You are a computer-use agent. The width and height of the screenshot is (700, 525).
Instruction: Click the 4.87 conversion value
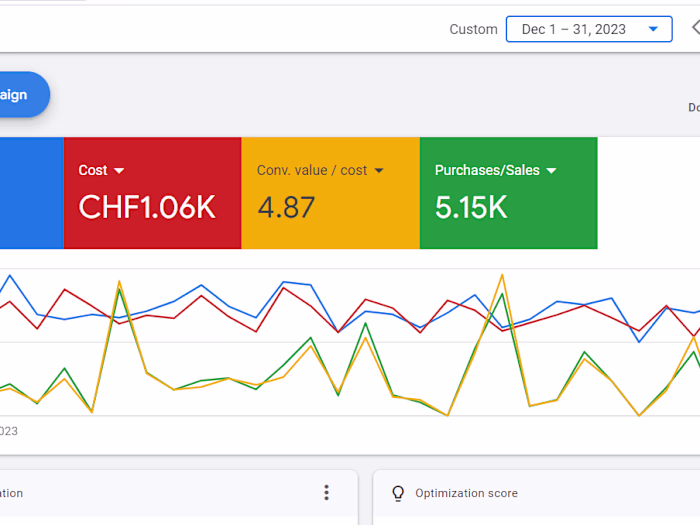286,208
